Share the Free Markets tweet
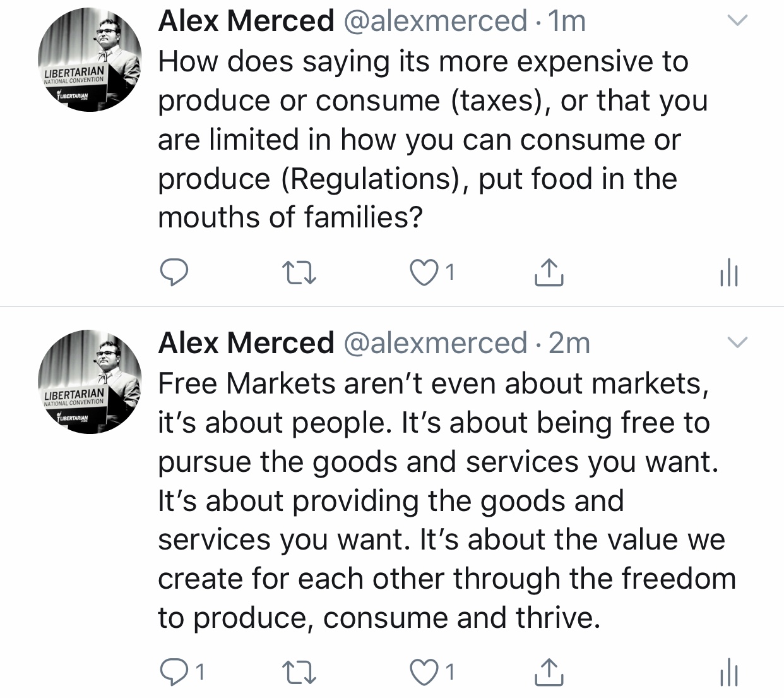The image size is (784, 698). 549,673
